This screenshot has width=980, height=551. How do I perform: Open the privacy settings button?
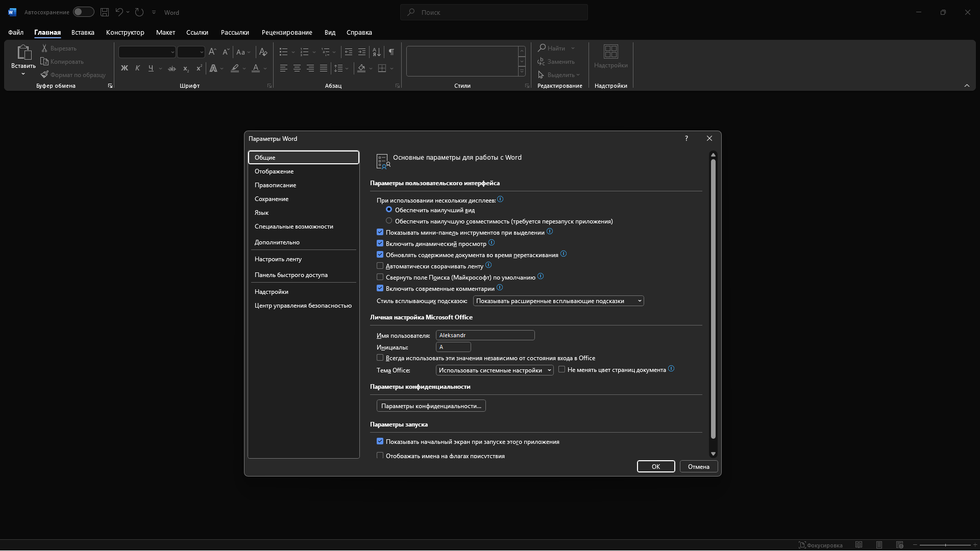click(431, 406)
